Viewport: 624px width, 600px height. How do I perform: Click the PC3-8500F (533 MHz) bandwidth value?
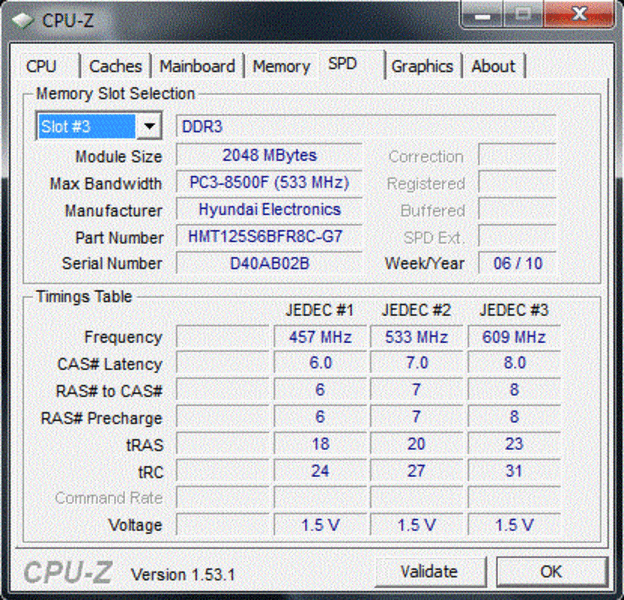click(269, 182)
